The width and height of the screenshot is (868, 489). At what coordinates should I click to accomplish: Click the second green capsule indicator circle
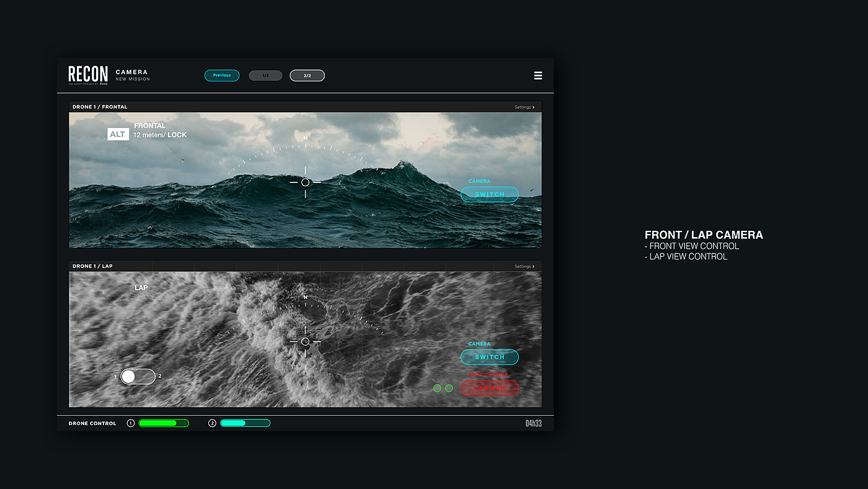point(449,388)
